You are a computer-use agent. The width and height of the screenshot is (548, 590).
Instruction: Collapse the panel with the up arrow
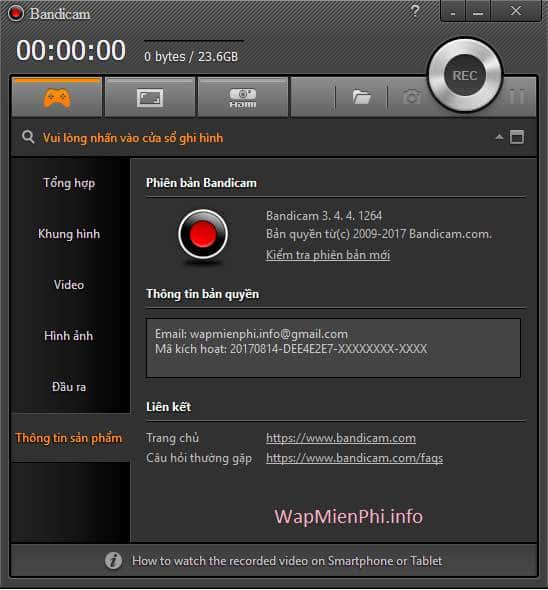coord(499,137)
